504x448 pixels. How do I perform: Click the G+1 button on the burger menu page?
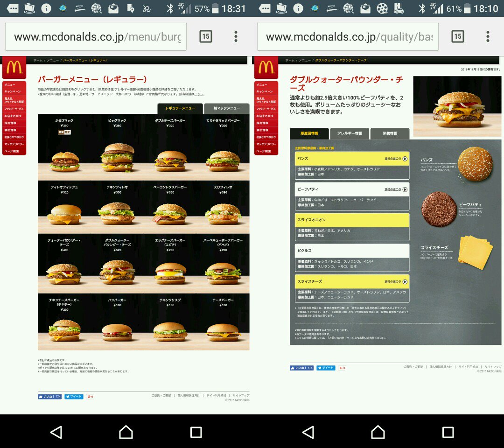[x=91, y=397]
